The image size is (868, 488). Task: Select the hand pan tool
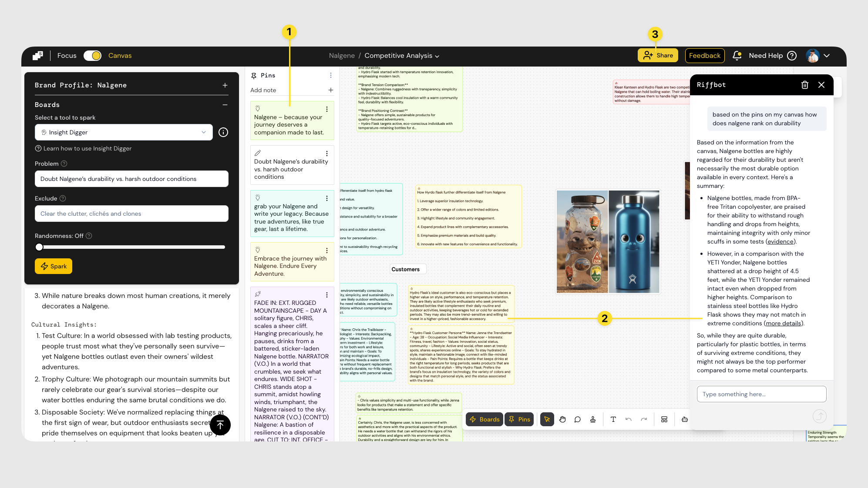pos(562,419)
